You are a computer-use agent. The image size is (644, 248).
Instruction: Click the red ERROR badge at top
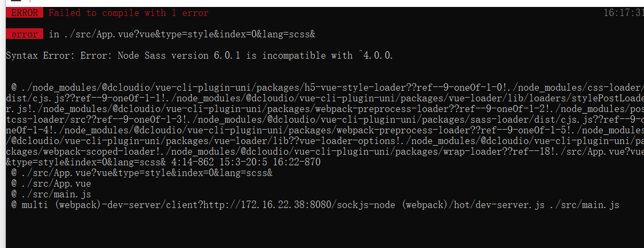24,13
